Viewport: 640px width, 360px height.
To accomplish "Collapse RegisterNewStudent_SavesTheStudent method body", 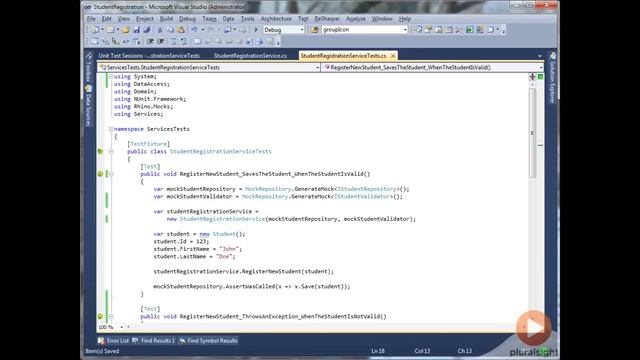I will [x=111, y=174].
